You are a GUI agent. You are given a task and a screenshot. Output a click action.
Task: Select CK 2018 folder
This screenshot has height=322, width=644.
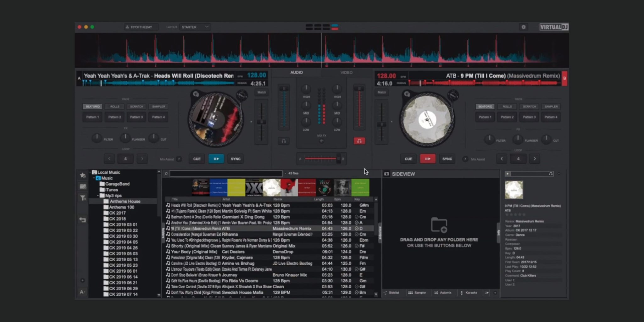117,219
